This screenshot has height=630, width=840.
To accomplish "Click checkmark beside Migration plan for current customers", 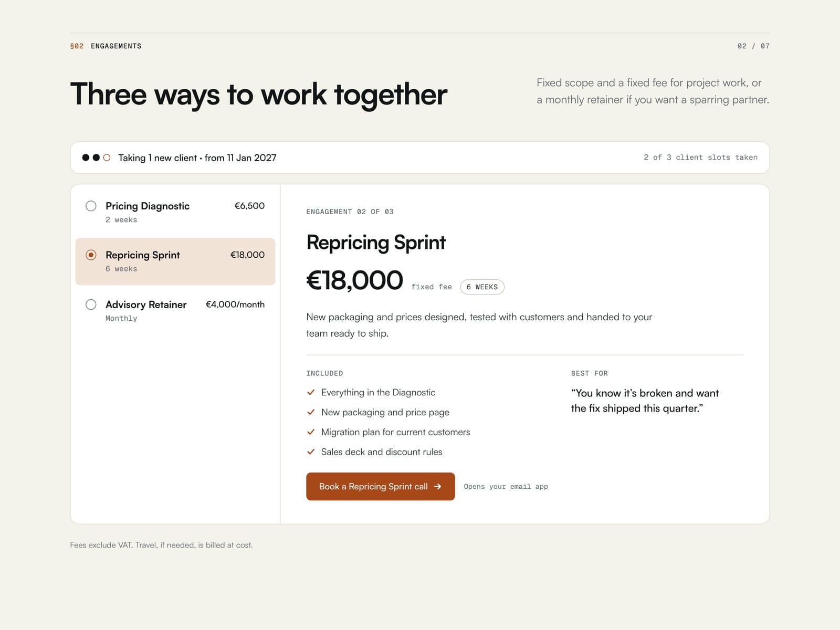I will [x=311, y=432].
